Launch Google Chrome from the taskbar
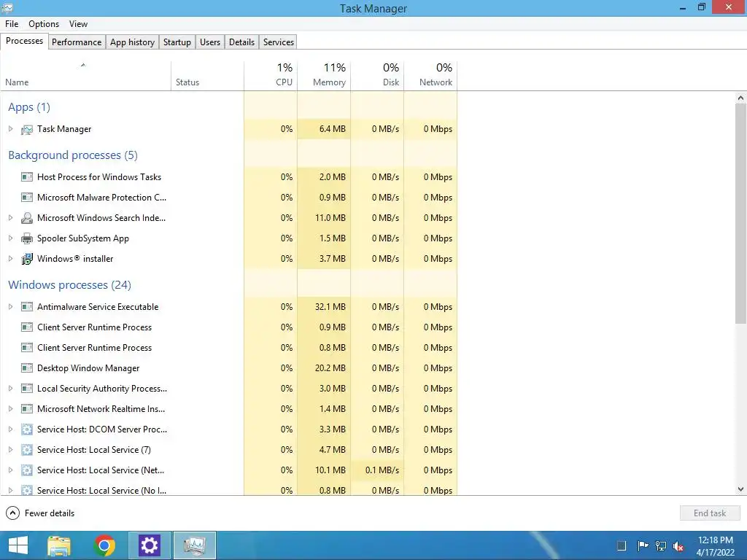 [x=104, y=545]
